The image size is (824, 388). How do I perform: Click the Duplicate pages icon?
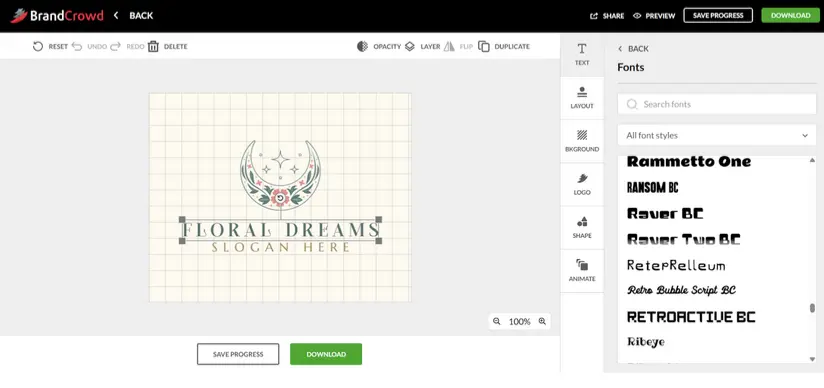(484, 46)
